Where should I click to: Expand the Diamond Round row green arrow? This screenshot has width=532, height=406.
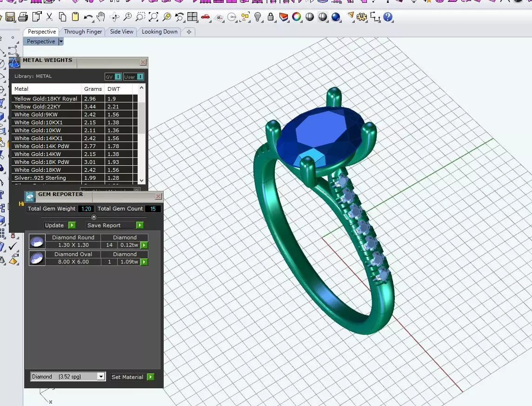[x=144, y=245]
